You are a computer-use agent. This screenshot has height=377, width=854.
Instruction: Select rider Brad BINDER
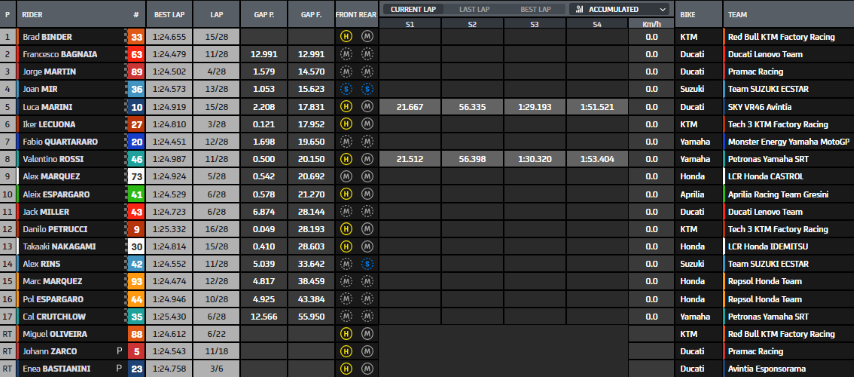tap(47, 37)
